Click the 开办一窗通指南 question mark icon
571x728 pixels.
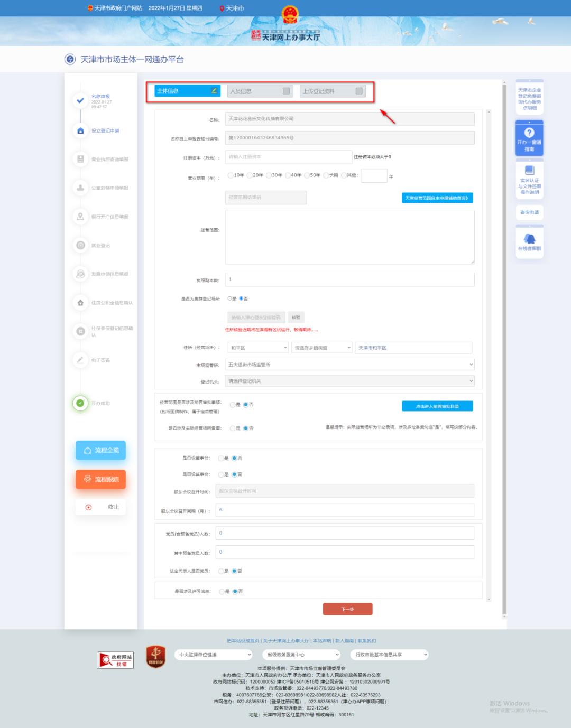(x=529, y=133)
